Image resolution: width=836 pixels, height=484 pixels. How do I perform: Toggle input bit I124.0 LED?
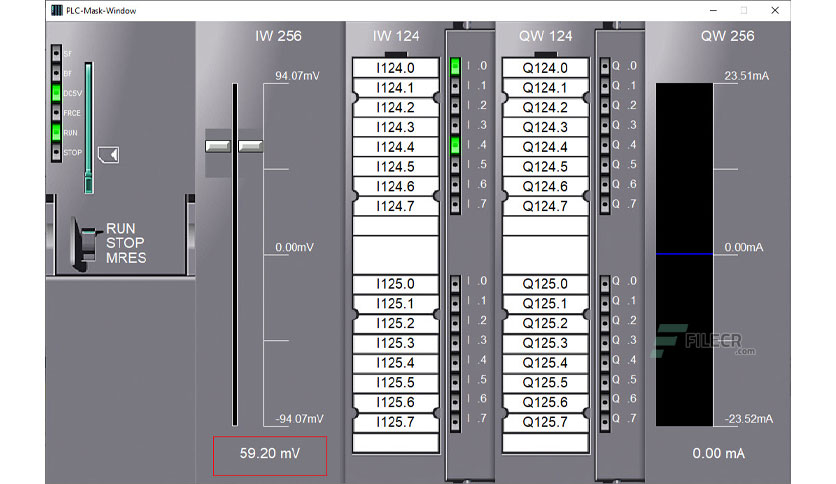(x=455, y=66)
